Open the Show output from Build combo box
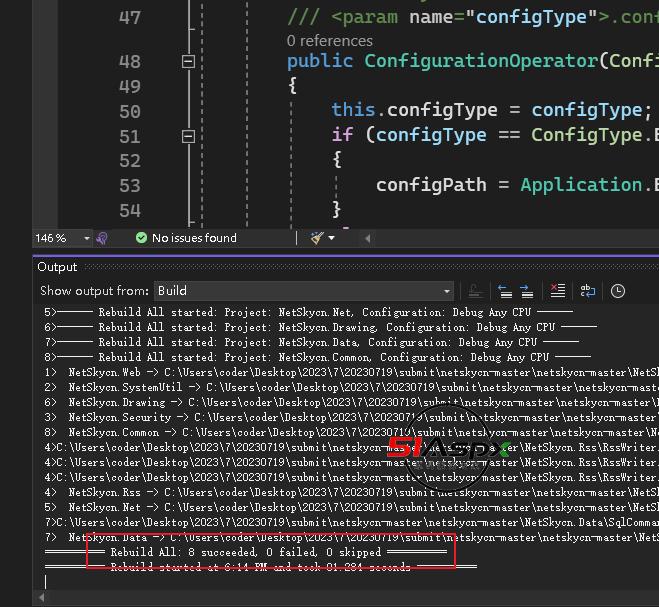This screenshot has height=607, width=659. (304, 291)
